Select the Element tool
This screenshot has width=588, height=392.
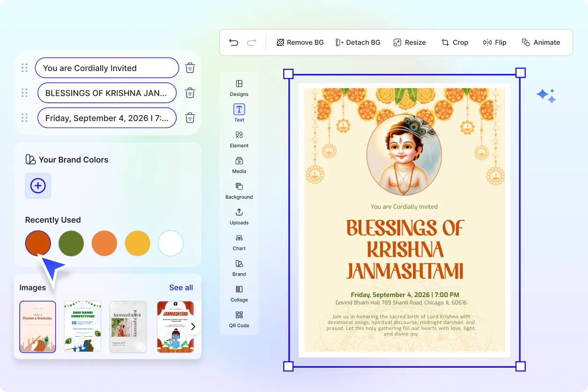[239, 139]
